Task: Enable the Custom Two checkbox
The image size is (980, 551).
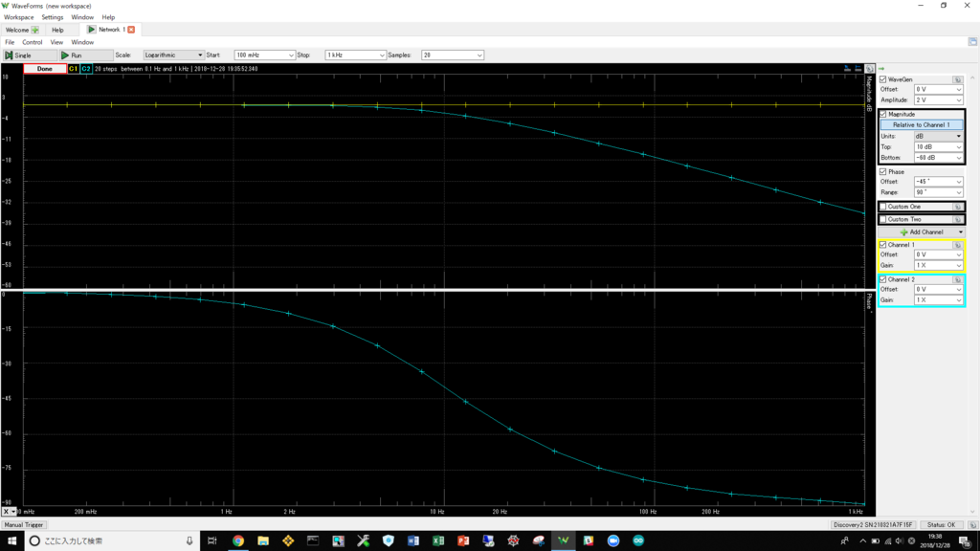Action: [883, 219]
